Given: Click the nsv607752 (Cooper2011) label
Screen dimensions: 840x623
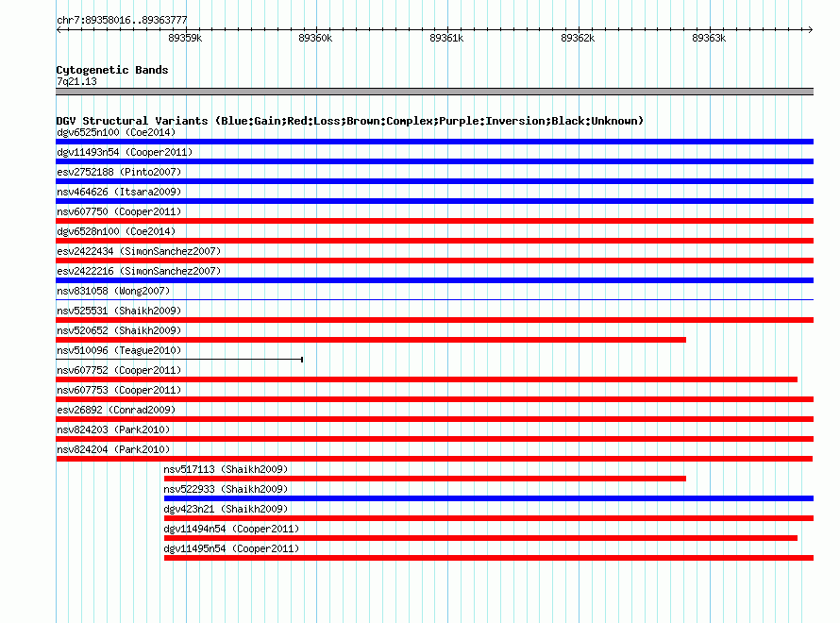Looking at the screenshot, I should click(119, 370).
